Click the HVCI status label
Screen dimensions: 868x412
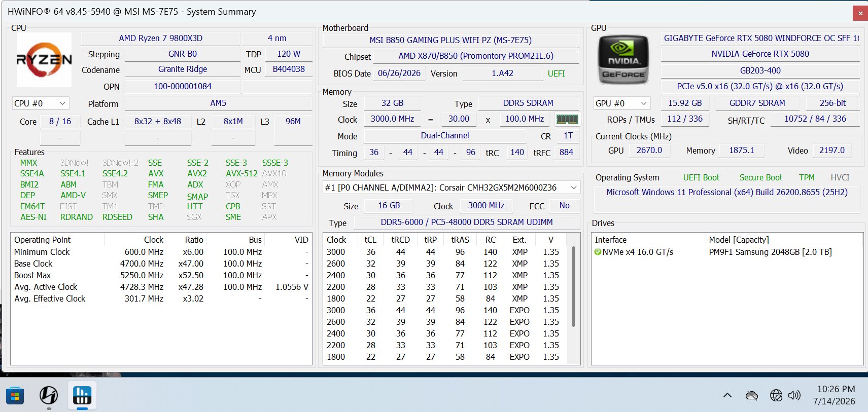[840, 178]
